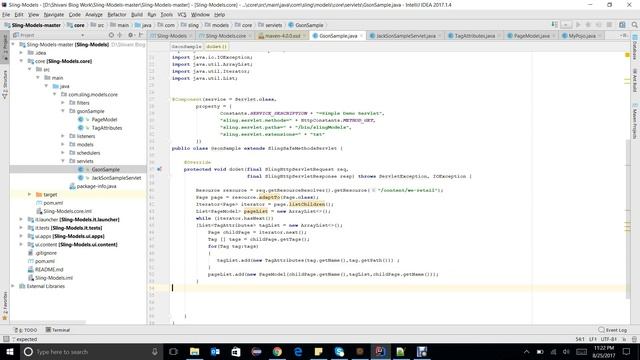Open the VCS menu
Screen dimensions: 640x360
(182, 15)
